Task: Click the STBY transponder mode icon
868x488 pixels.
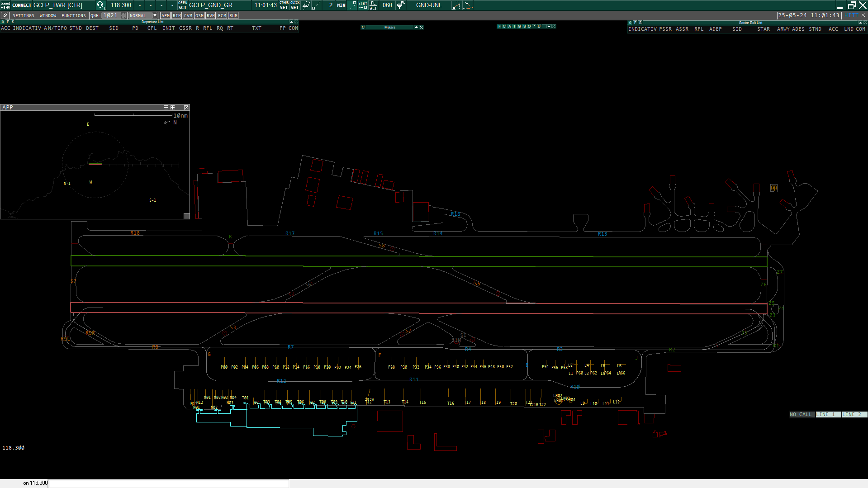Action: pyautogui.click(x=363, y=5)
